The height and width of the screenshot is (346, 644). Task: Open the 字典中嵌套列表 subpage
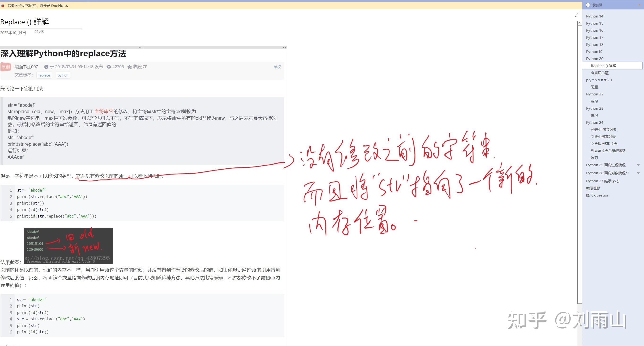pyautogui.click(x=603, y=137)
